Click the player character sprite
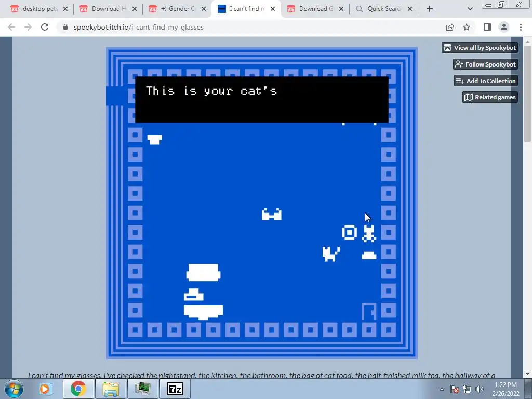The height and width of the screenshot is (399, 532). pyautogui.click(x=369, y=233)
